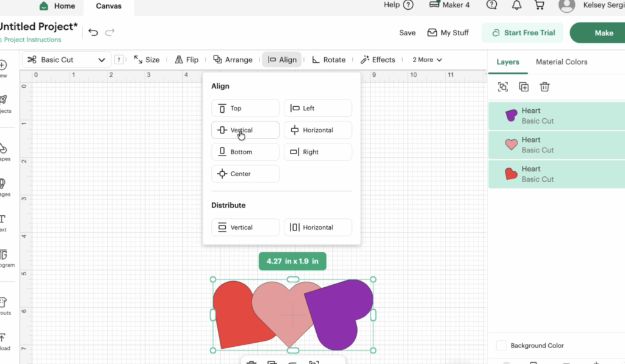Align objects to Top
This screenshot has height=364, width=625.
(x=245, y=109)
